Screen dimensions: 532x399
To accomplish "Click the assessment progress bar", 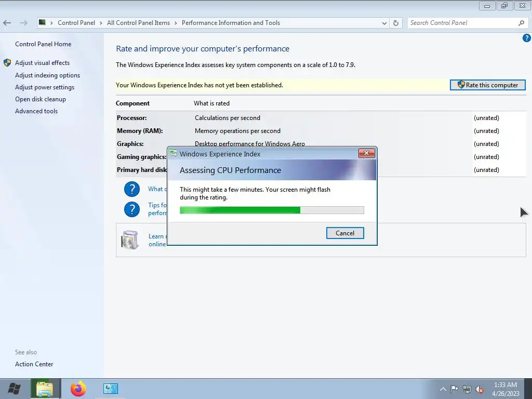I will [x=272, y=210].
